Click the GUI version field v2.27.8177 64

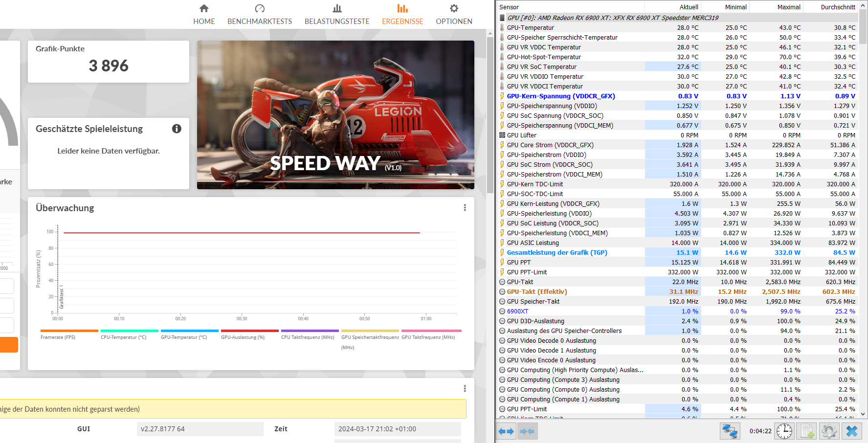(x=200, y=429)
